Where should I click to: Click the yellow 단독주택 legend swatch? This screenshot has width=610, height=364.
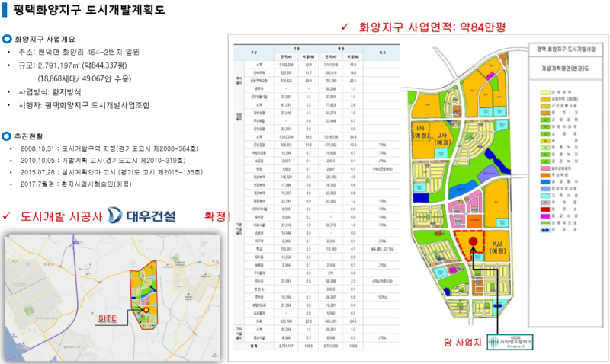pos(544,92)
